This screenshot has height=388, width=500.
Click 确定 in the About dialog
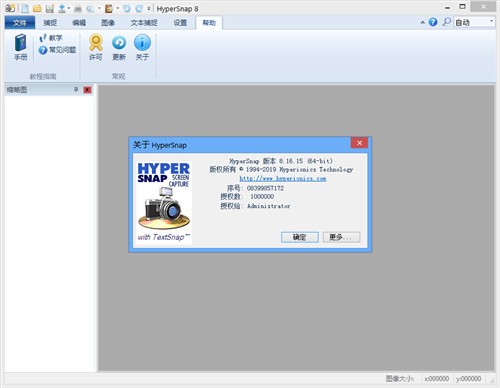(x=300, y=237)
